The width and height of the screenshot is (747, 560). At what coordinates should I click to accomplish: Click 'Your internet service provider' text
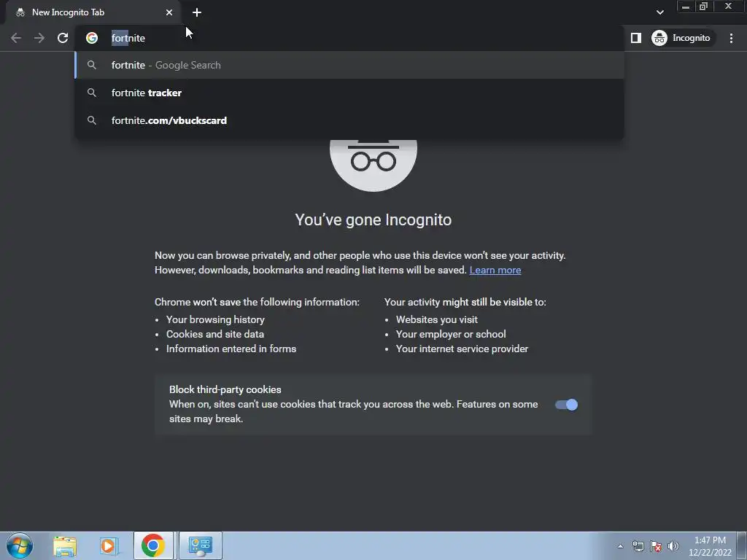tap(462, 349)
